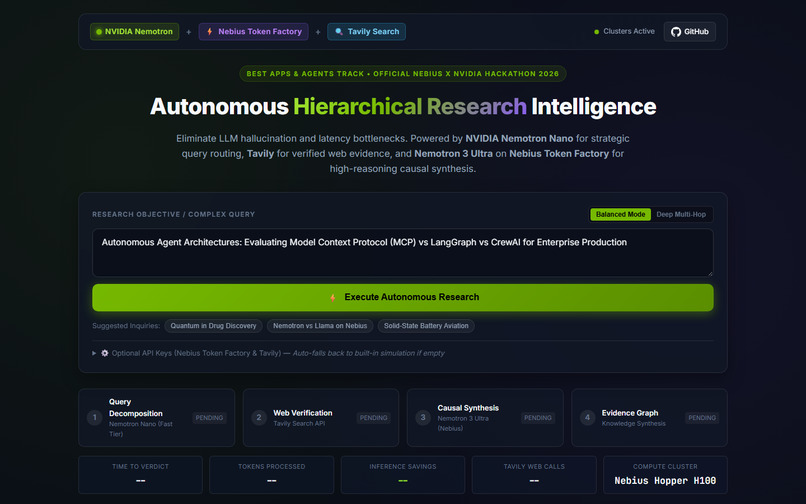Click the green dot in NVIDIA Nemotron badge
The width and height of the screenshot is (806, 504).
99,31
